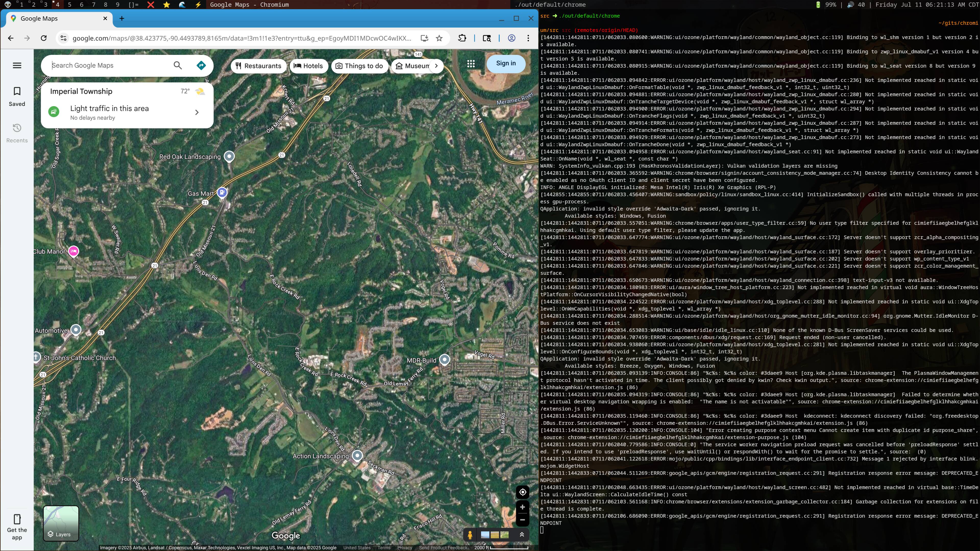Click the Gas Mart fuel pin
The width and height of the screenshot is (980, 551).
(222, 193)
